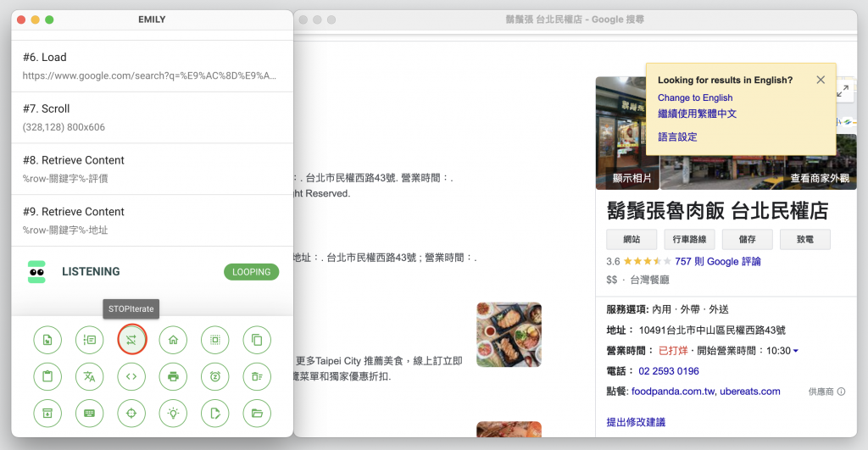Viewport: 868px width, 450px height.
Task: Click the 已打烊 closed status text
Action: pos(673,350)
